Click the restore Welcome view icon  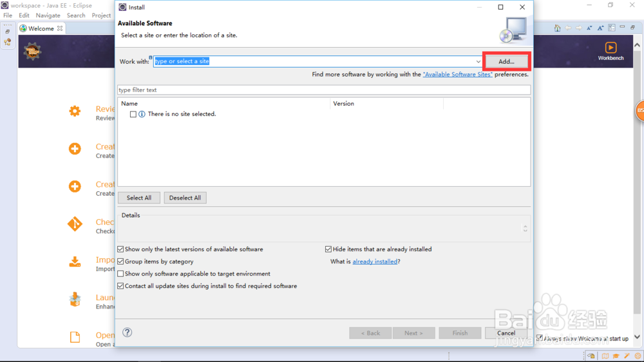tap(633, 28)
